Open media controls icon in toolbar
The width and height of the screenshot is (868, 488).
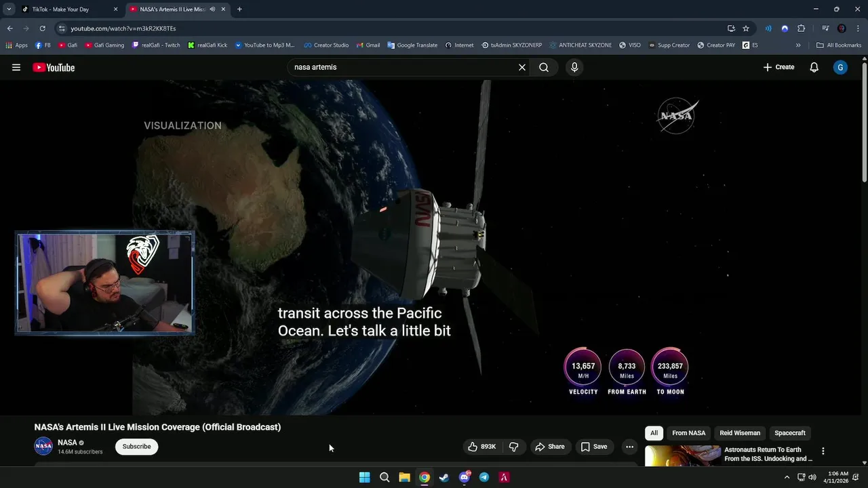(825, 28)
